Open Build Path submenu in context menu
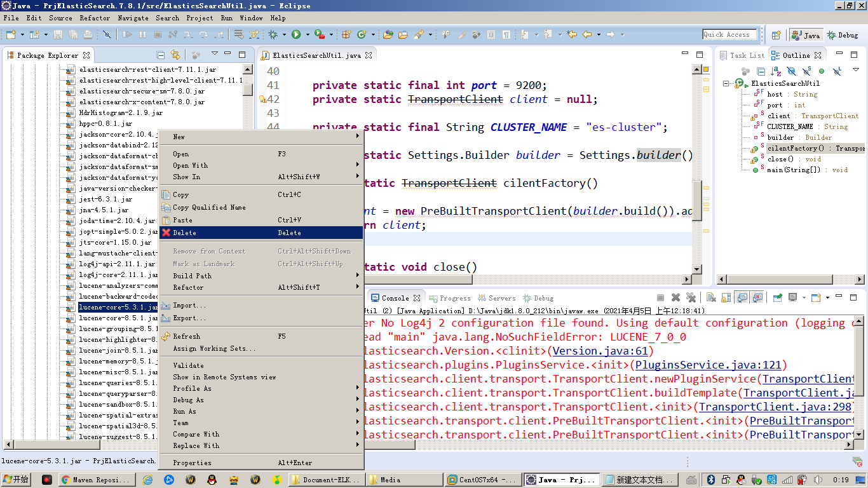The width and height of the screenshot is (868, 488). [261, 276]
